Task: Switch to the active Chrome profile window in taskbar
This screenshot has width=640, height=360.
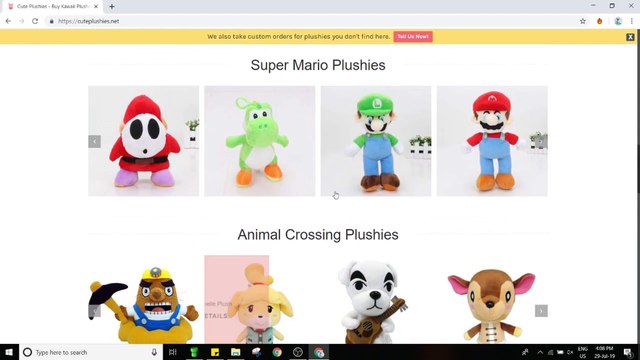Action: point(319,352)
